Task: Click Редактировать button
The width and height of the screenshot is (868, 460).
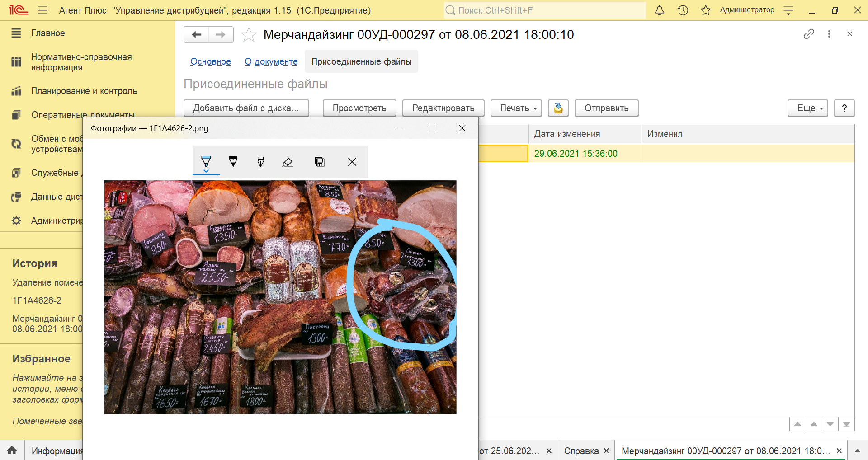Action: [x=443, y=108]
